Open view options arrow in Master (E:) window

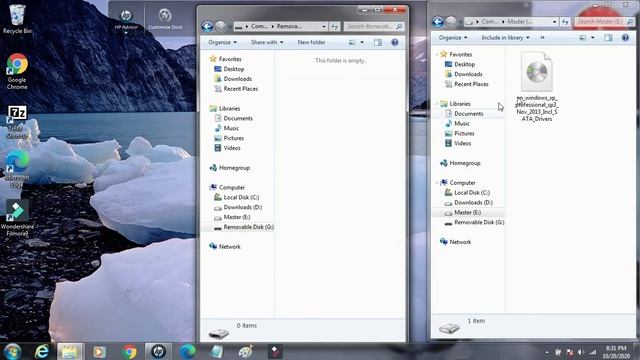593,38
